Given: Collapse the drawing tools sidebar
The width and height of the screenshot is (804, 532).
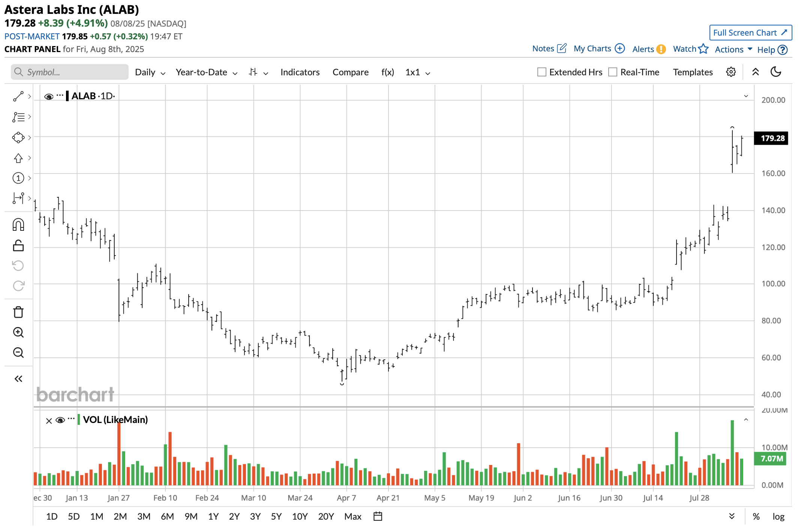Looking at the screenshot, I should point(18,379).
